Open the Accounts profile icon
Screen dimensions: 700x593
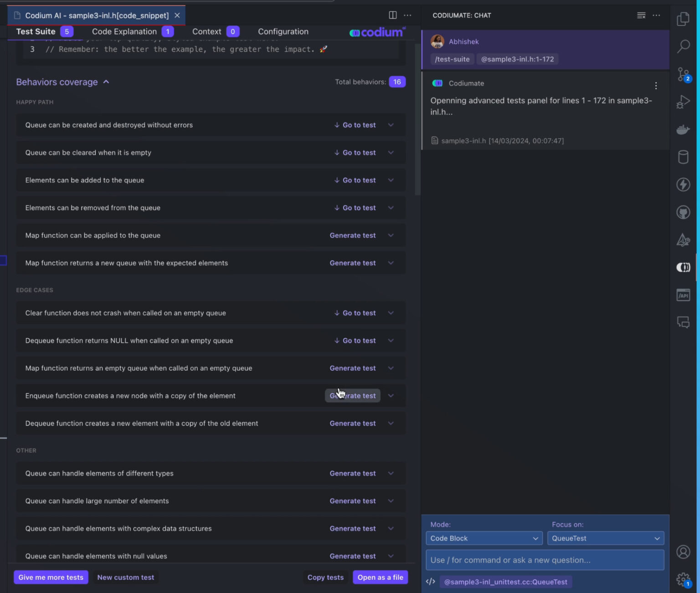tap(683, 552)
